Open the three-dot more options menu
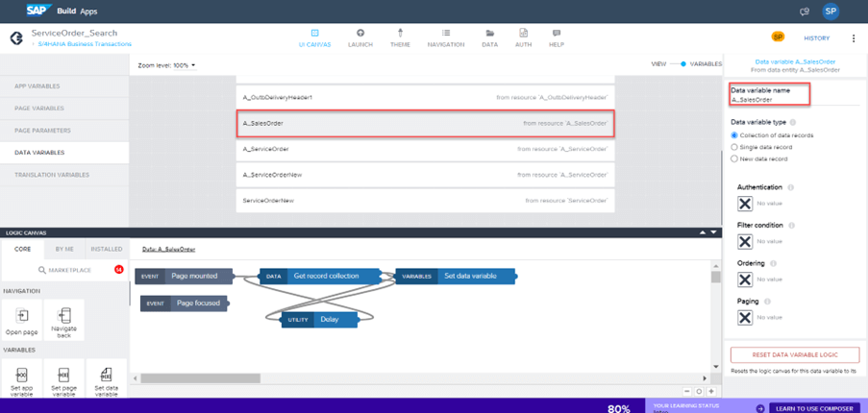 point(853,38)
